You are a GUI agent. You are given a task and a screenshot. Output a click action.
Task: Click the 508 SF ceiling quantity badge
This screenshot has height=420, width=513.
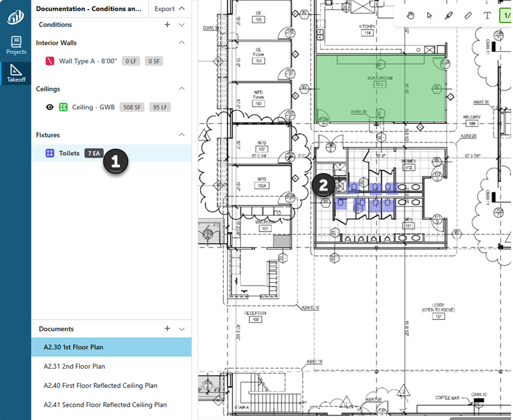point(132,107)
